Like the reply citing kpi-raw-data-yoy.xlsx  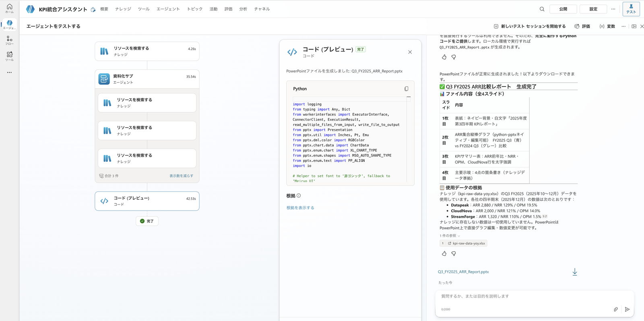pos(444,253)
